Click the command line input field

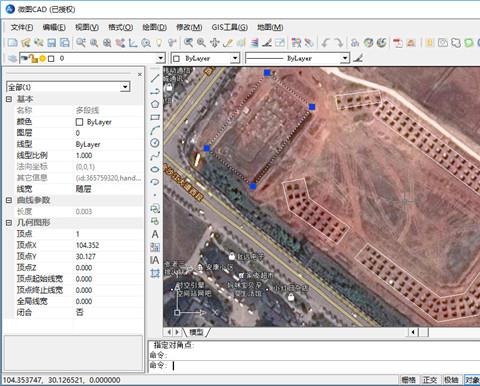pos(313,365)
